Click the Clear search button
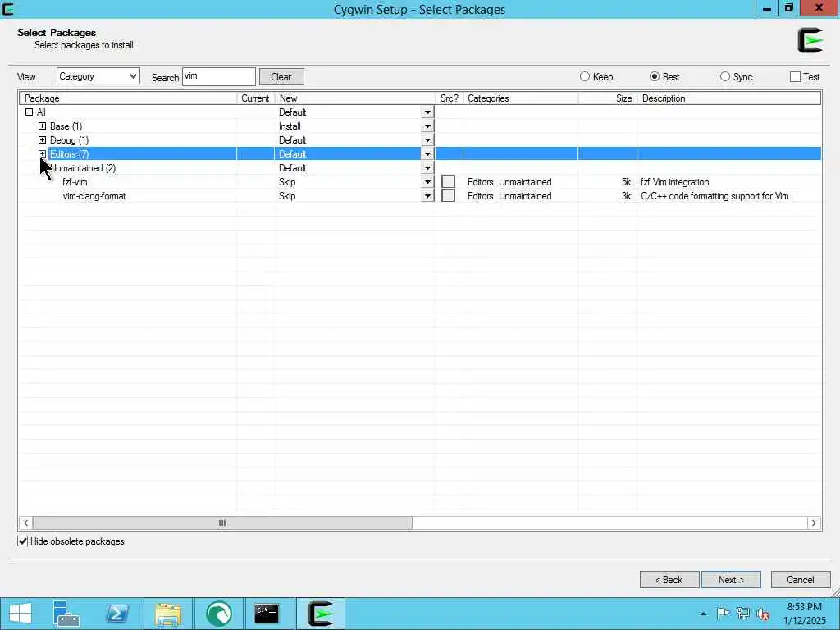Viewport: 840px width, 630px height. (x=281, y=76)
